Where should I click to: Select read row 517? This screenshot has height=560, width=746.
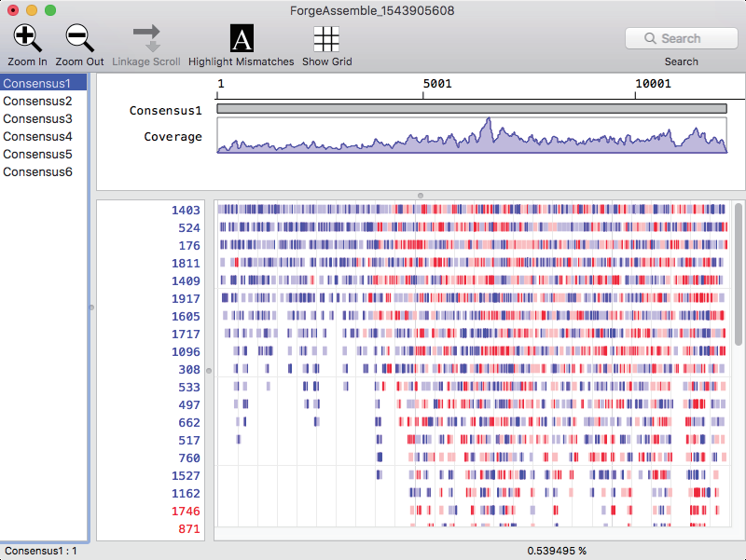189,440
